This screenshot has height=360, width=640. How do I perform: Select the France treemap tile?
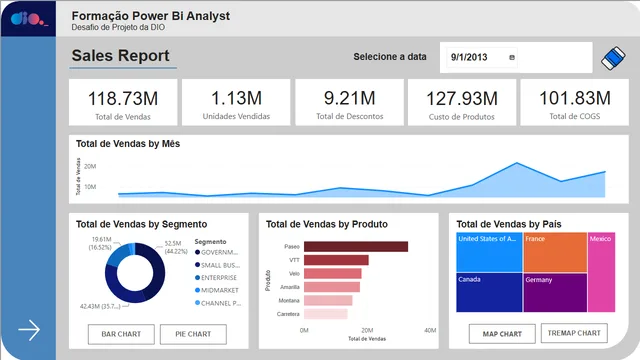[x=555, y=252]
